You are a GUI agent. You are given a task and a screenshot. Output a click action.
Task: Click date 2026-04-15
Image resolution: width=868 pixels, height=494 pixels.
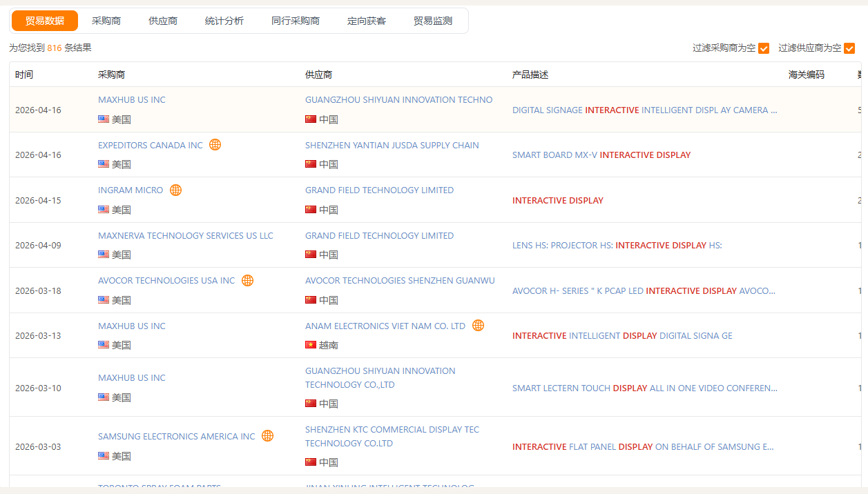coord(38,201)
